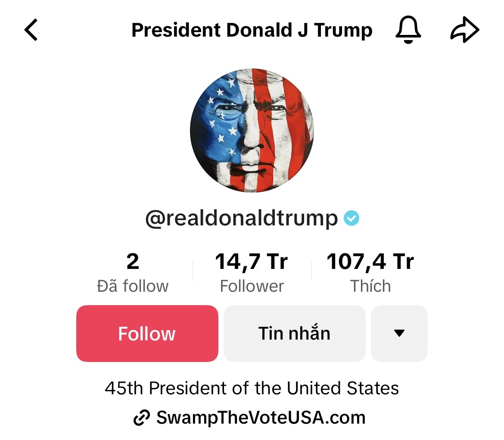Tap the 107,4 Tr likes count
The height and width of the screenshot is (440, 504).
pyautogui.click(x=370, y=261)
